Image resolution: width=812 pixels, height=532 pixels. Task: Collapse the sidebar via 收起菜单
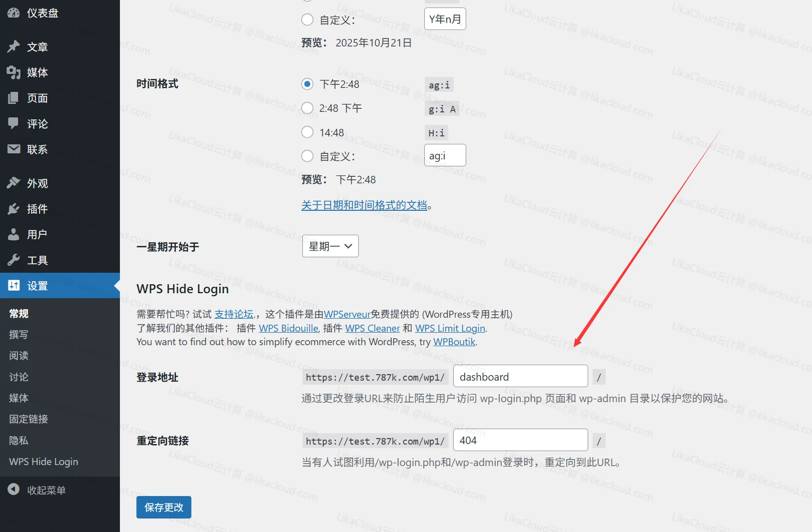coord(36,490)
